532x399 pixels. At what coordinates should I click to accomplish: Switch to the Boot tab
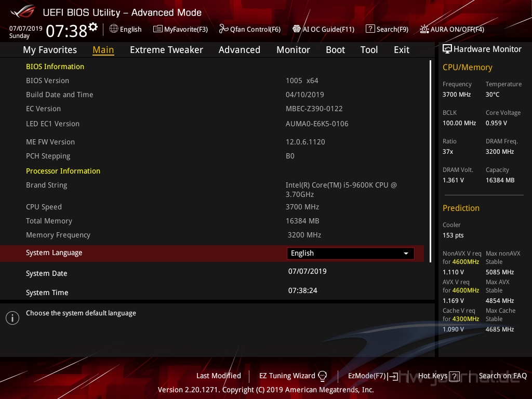(335, 49)
